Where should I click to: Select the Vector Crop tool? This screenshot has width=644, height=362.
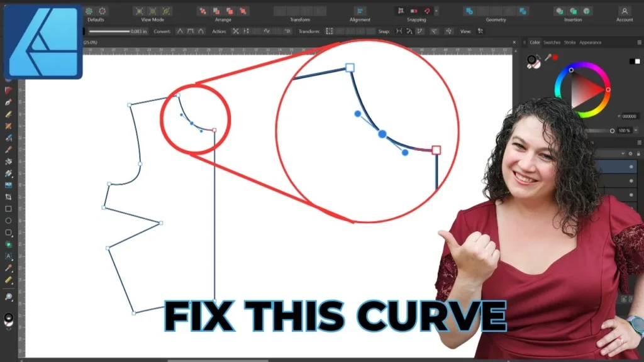[8, 197]
